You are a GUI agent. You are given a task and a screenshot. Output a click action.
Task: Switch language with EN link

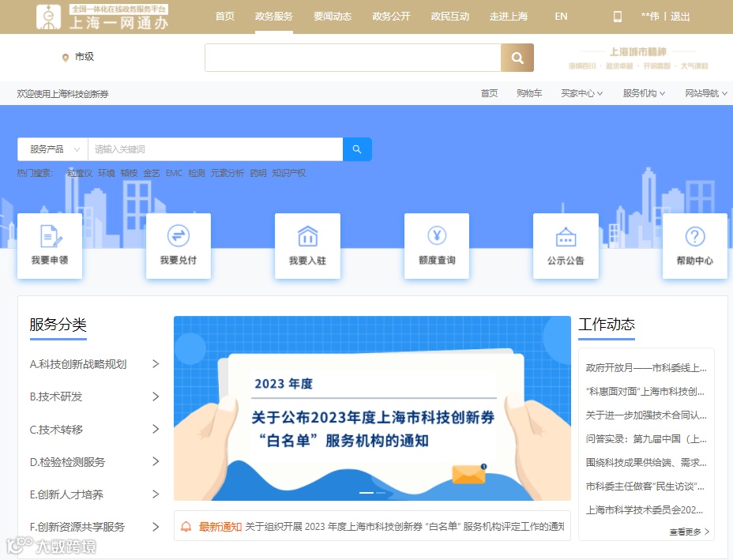(x=561, y=17)
